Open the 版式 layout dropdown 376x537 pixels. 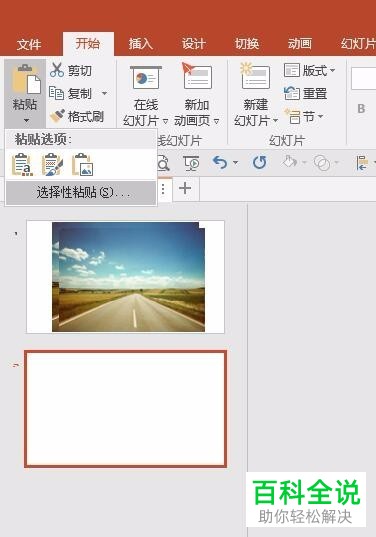coord(309,71)
